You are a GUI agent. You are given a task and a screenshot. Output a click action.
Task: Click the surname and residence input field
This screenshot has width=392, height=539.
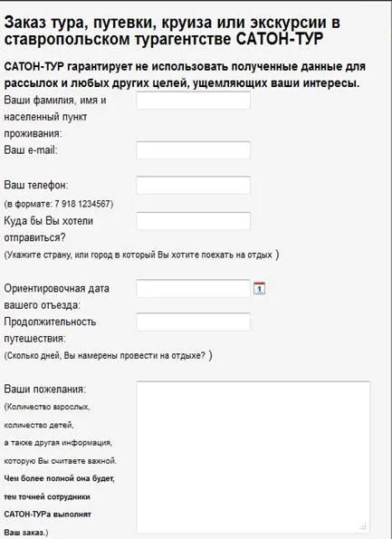pos(194,101)
